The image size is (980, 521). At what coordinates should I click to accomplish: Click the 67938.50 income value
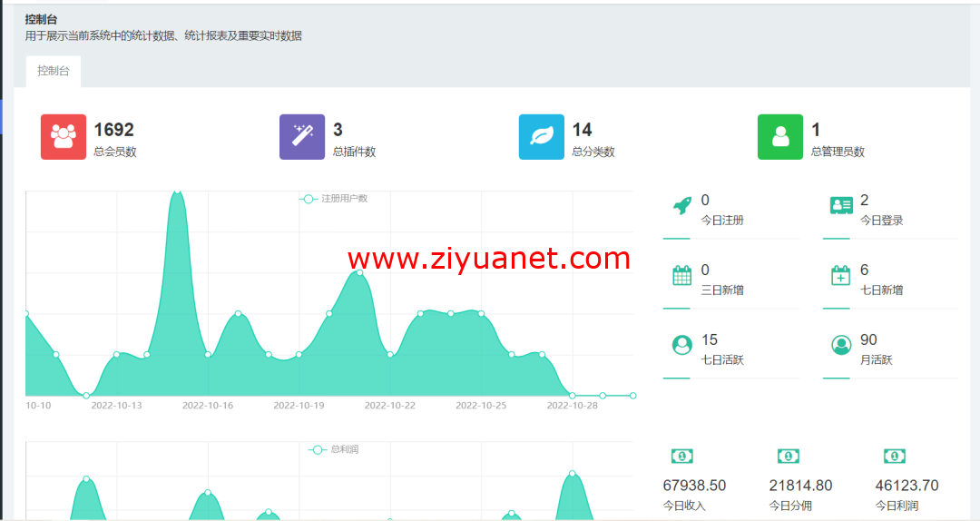pyautogui.click(x=694, y=486)
